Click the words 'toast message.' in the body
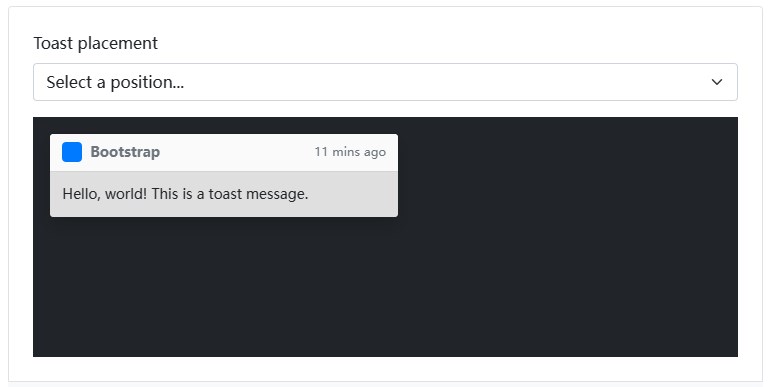The width and height of the screenshot is (768, 387). (258, 194)
